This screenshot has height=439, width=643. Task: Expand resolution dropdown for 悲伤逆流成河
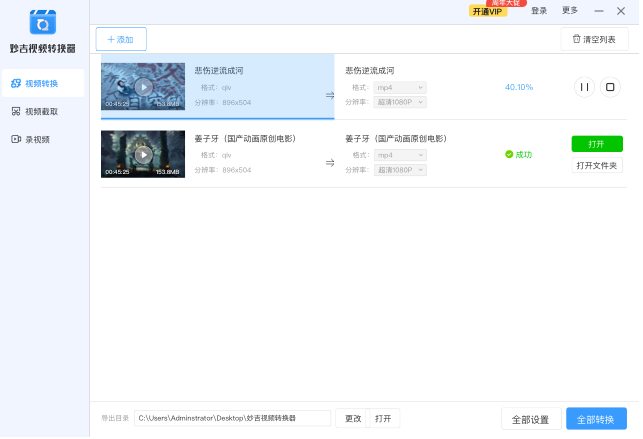pos(402,102)
